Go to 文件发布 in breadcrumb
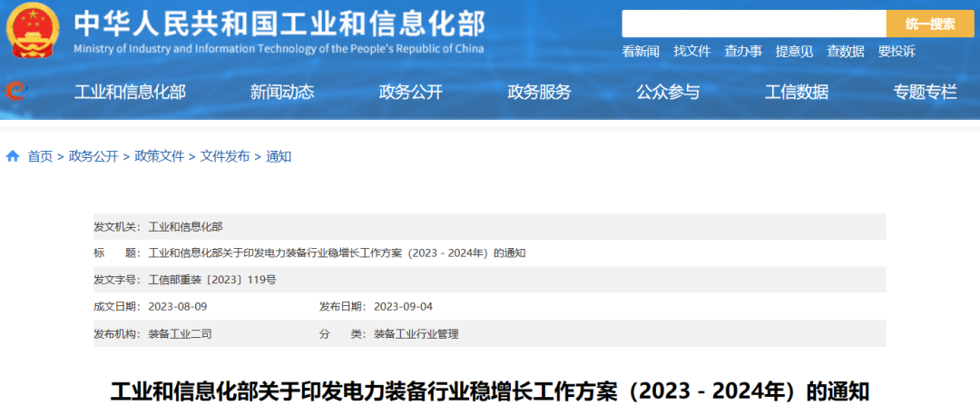 coord(225,156)
